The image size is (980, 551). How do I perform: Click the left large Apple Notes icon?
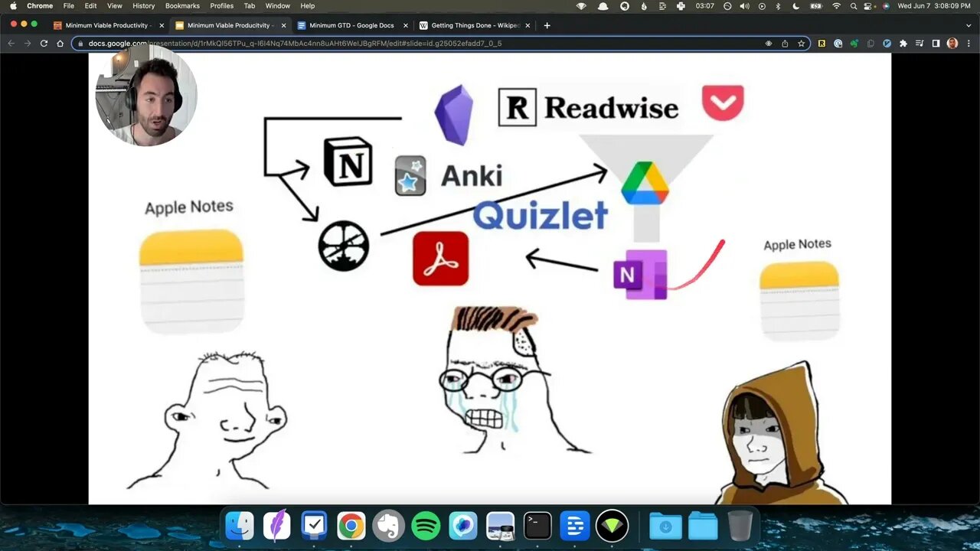191,282
